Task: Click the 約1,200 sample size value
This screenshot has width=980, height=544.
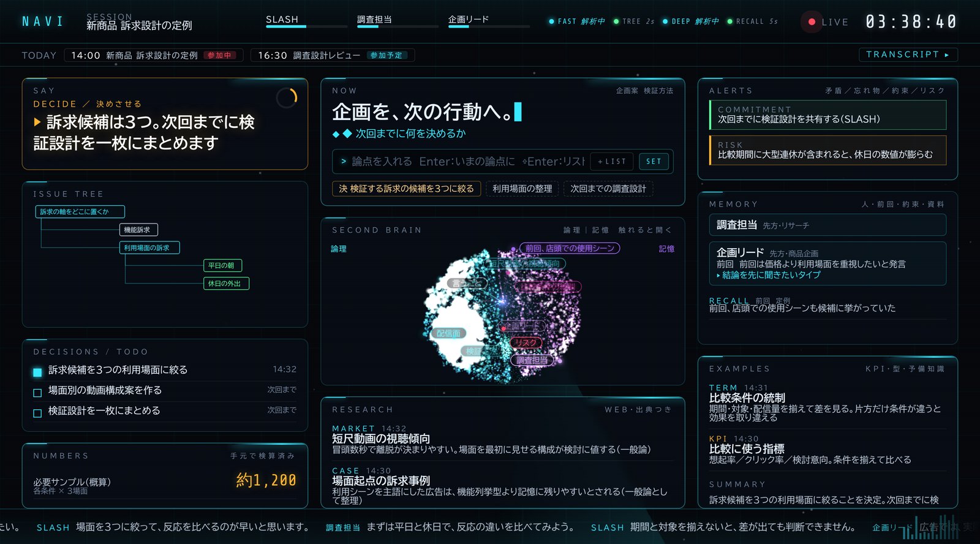Action: pos(266,480)
